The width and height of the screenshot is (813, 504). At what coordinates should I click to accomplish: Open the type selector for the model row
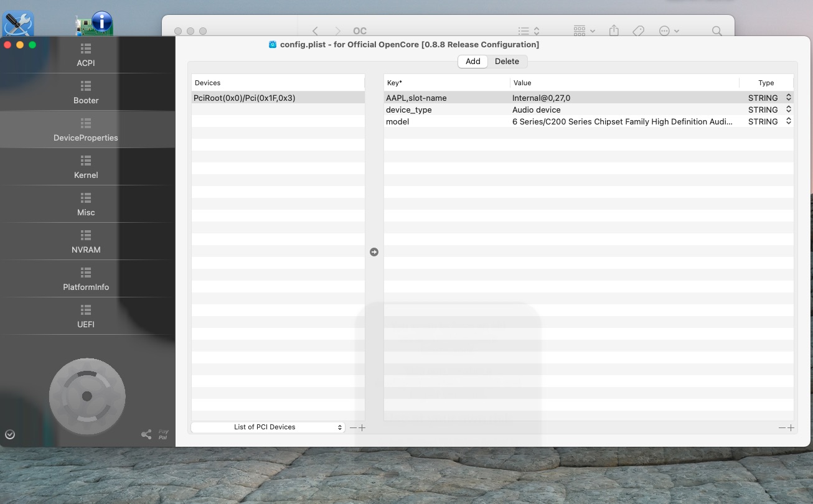pyautogui.click(x=789, y=121)
